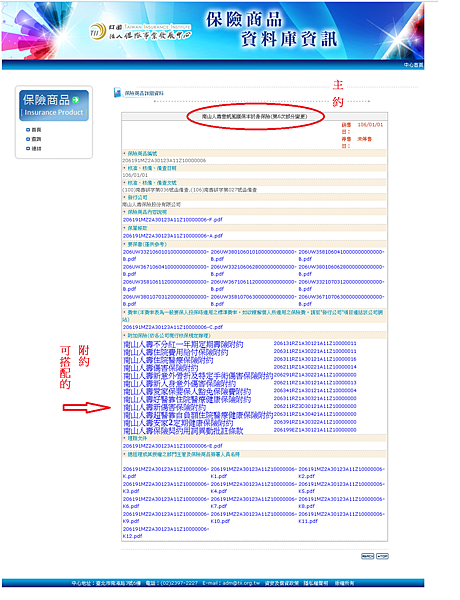This screenshot has height=600, width=460.
Task: Open the Insurance Product sidebar banner
Action: click(x=54, y=106)
